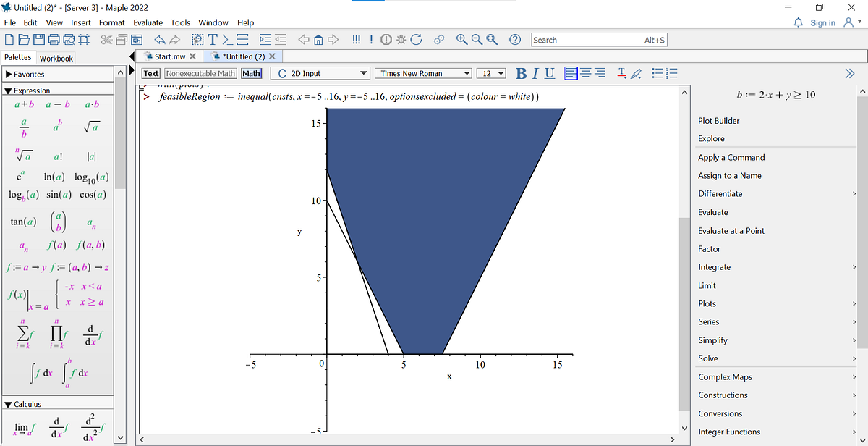
Task: Open the Times New Roman font dropdown
Action: pos(424,73)
